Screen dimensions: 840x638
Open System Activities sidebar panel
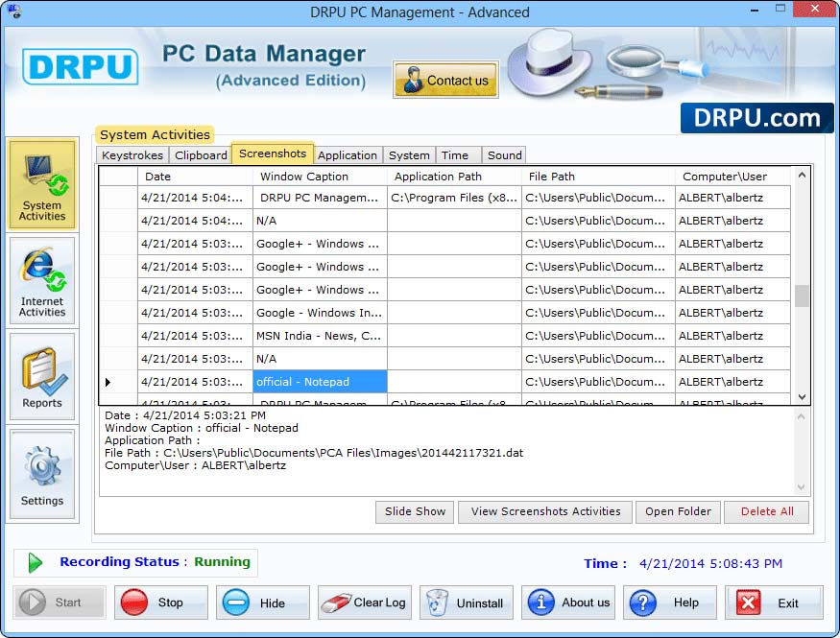point(42,184)
